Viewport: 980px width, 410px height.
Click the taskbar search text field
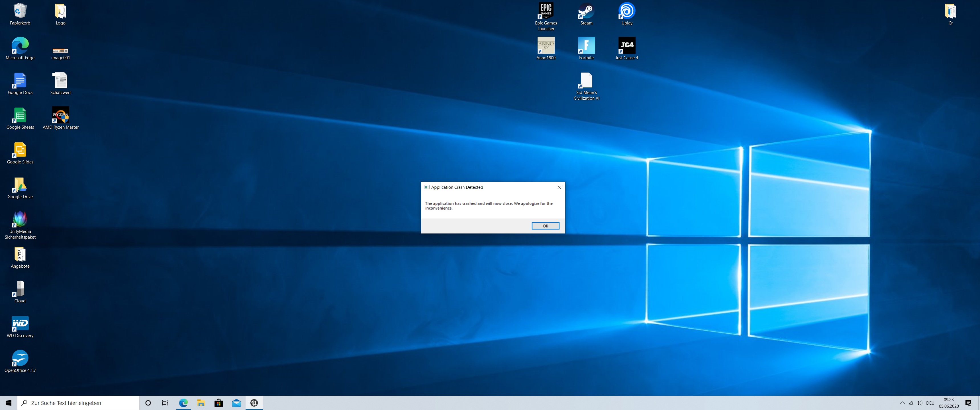(x=78, y=403)
